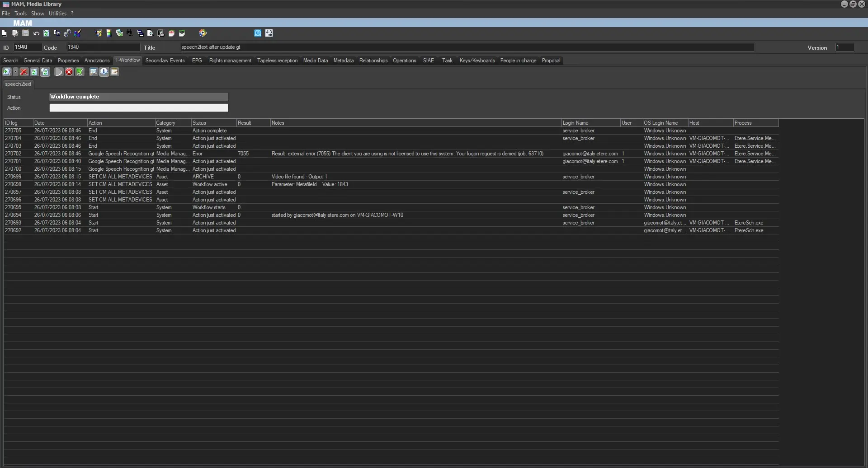The image size is (868, 468).
Task: Click the new document icon in main toolbar
Action: coord(5,33)
